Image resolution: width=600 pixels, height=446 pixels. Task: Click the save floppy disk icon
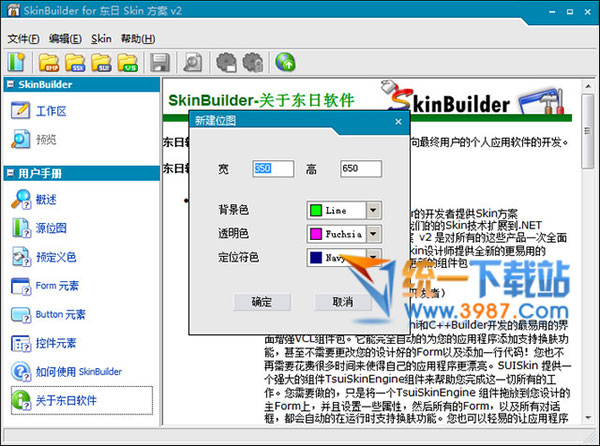coord(159,62)
